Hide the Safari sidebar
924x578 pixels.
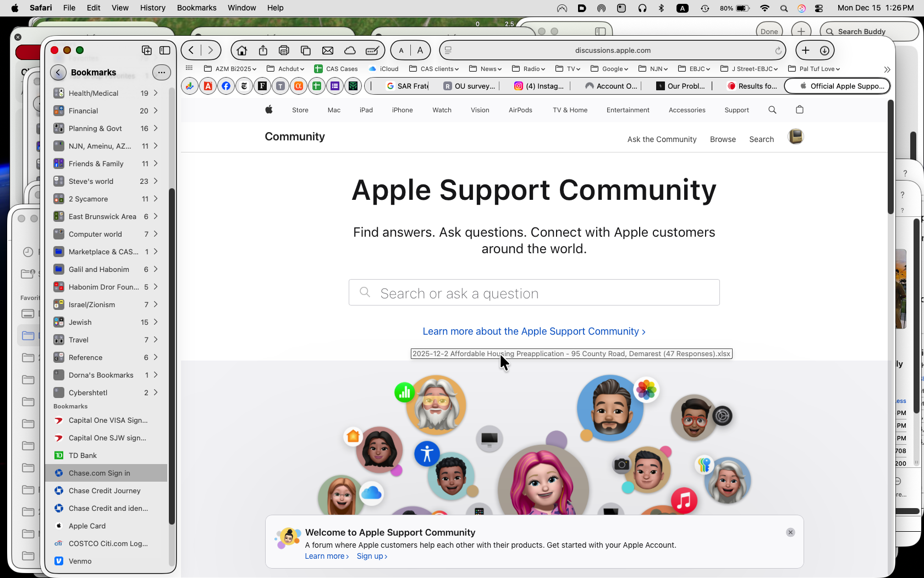click(164, 50)
